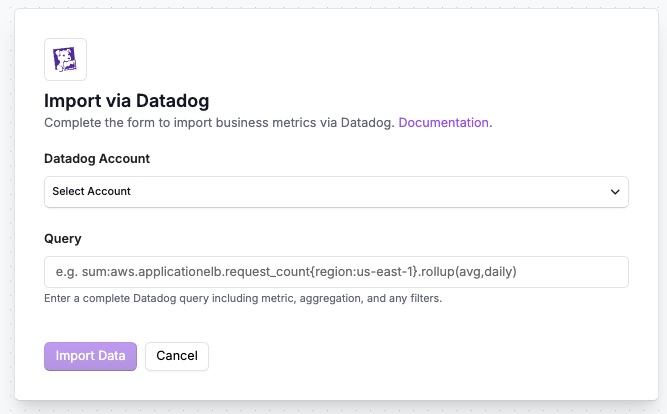Dismiss the dialog using Cancel
This screenshot has width=667, height=414.
(177, 356)
